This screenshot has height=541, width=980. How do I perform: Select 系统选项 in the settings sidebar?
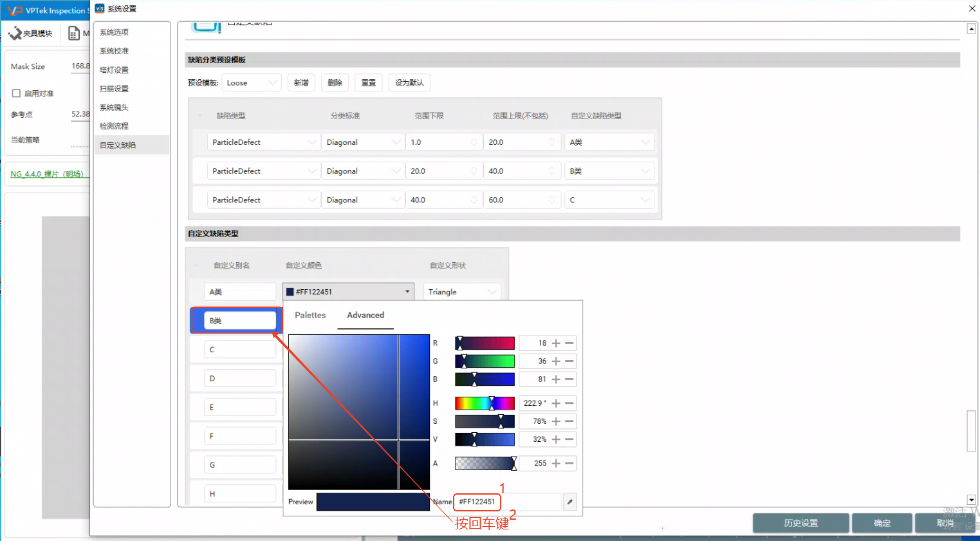[x=131, y=32]
